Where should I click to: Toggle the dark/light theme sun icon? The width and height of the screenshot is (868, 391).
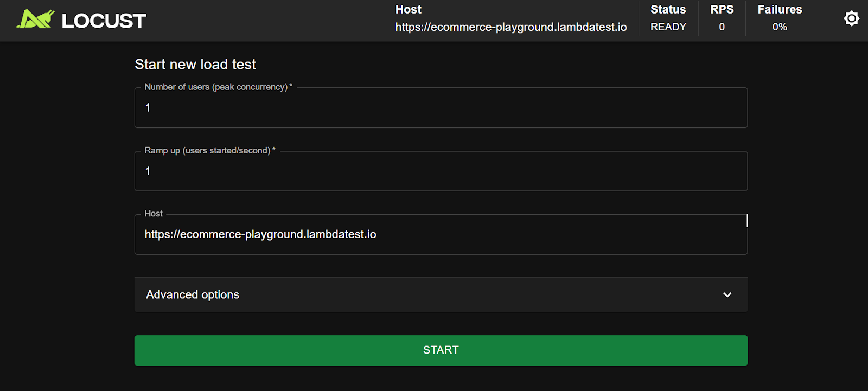pos(851,19)
